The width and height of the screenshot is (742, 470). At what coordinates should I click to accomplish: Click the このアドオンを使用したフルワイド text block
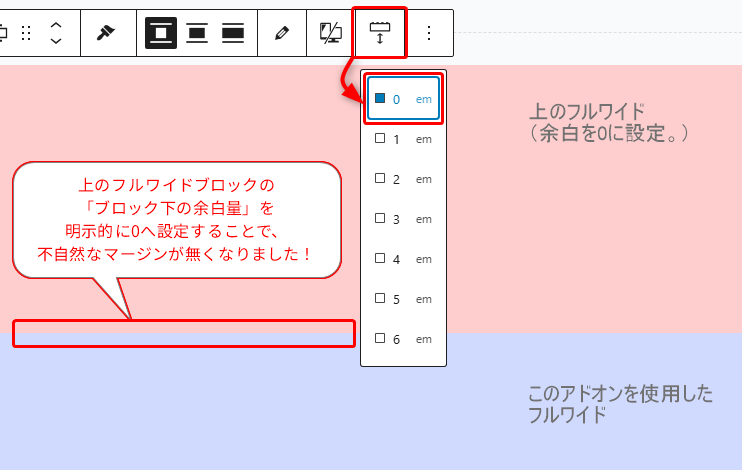coord(620,404)
